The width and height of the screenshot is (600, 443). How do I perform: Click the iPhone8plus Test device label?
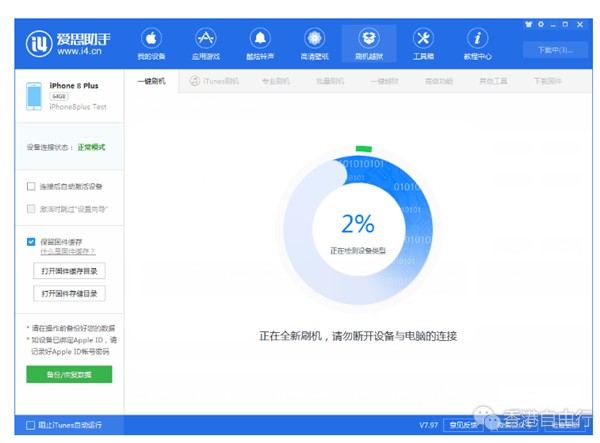pyautogui.click(x=78, y=107)
